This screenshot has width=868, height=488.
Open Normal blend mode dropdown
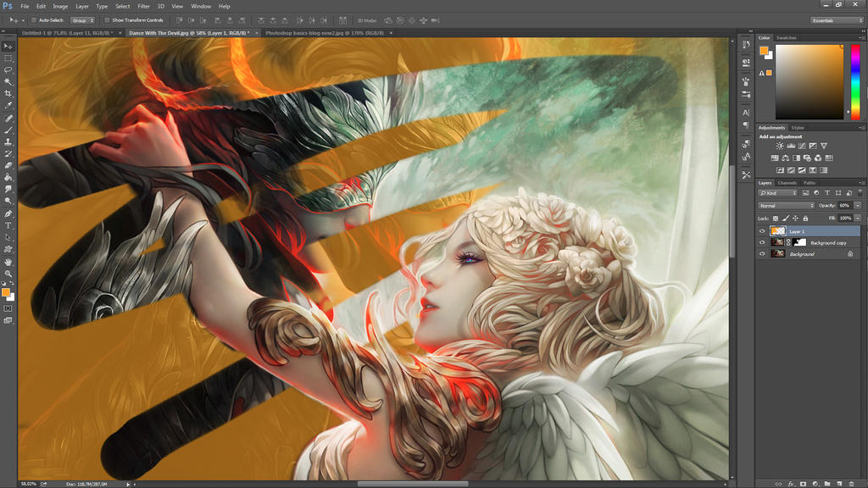[x=786, y=206]
